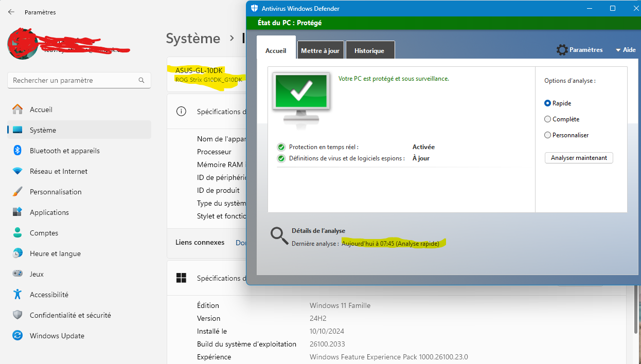Select Bluetooth et appareils label
The image size is (641, 364).
click(x=65, y=151)
